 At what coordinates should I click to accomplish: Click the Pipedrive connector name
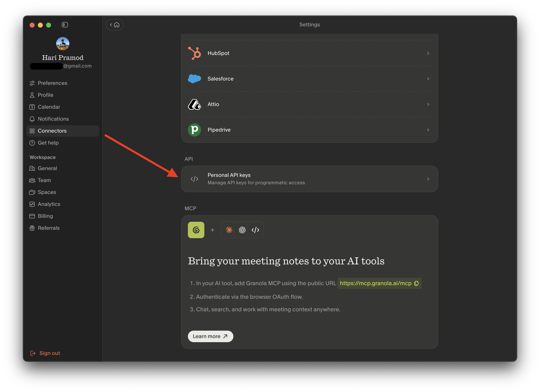coord(219,130)
